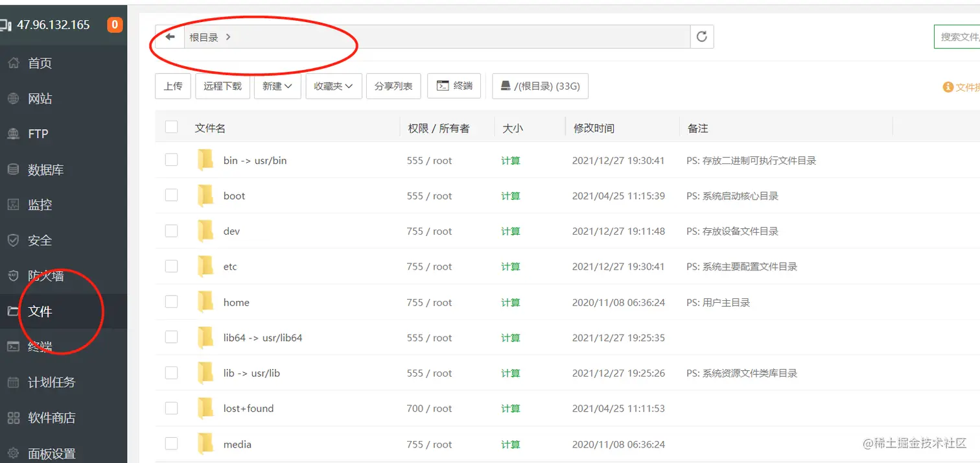This screenshot has height=463, width=980.
Task: Click the 监控 monitor icon
Action: coord(13,205)
